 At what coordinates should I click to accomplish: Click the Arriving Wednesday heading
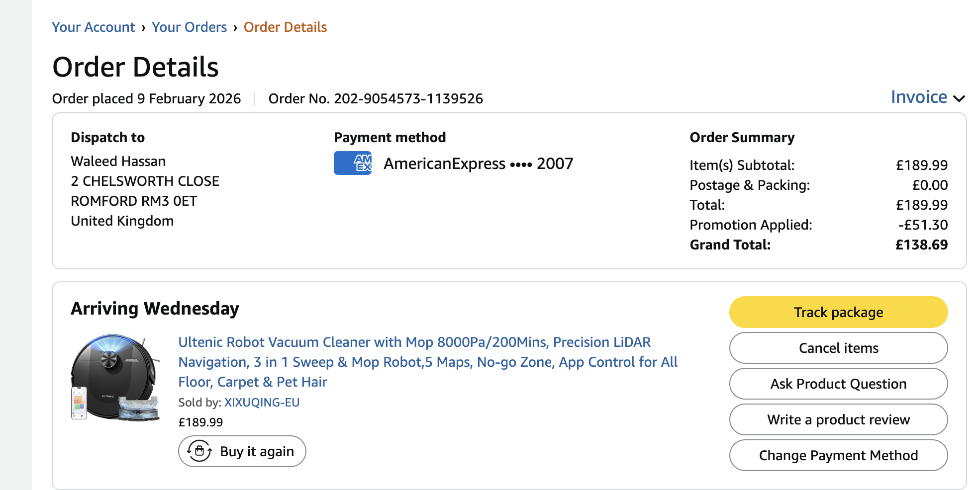click(x=155, y=309)
